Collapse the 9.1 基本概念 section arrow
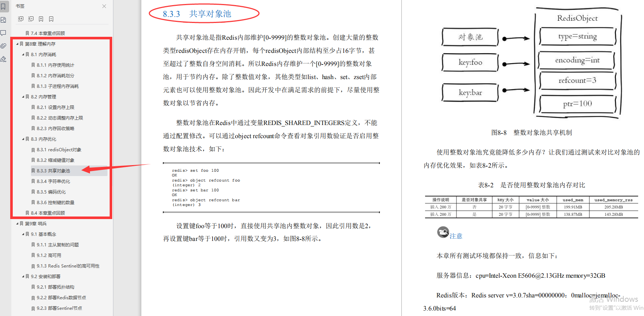The image size is (644, 316). click(x=23, y=234)
